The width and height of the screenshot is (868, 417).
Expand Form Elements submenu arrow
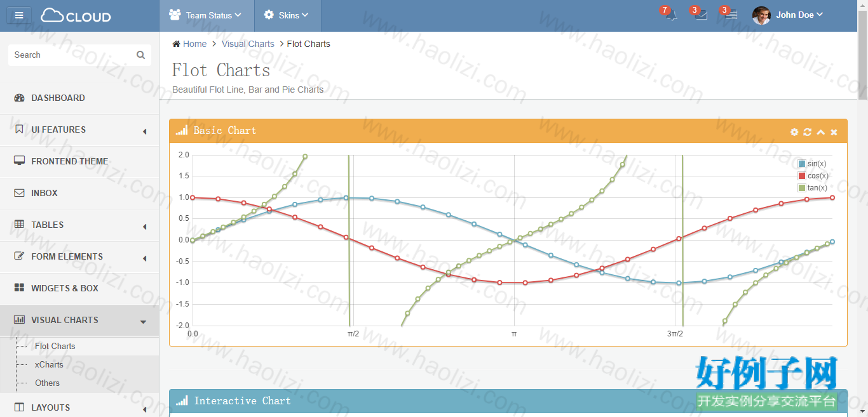pos(144,258)
